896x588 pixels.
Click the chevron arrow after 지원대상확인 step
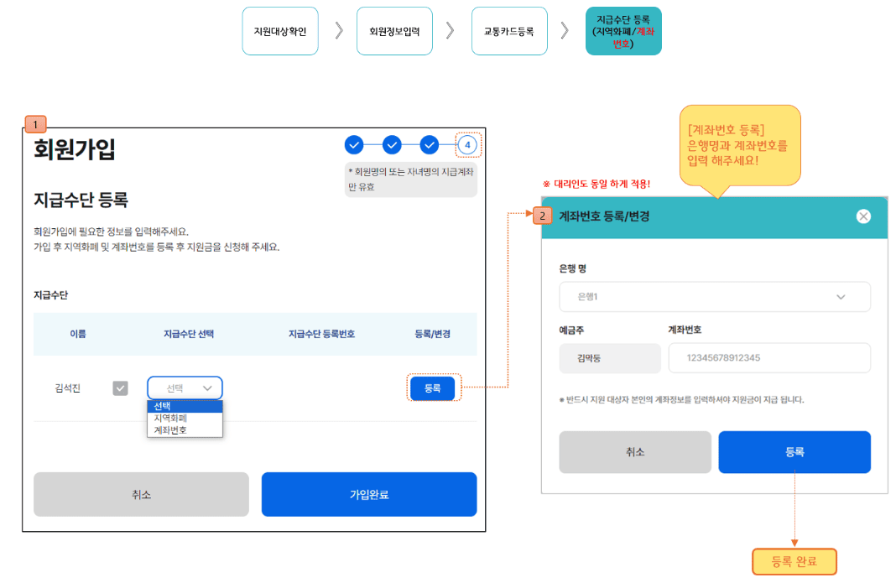[338, 30]
